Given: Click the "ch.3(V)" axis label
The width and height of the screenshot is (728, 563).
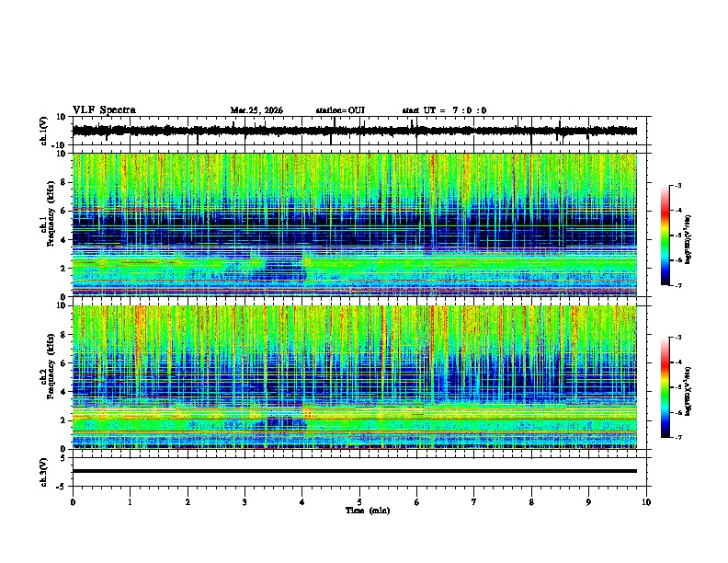Looking at the screenshot, I should pyautogui.click(x=44, y=472).
